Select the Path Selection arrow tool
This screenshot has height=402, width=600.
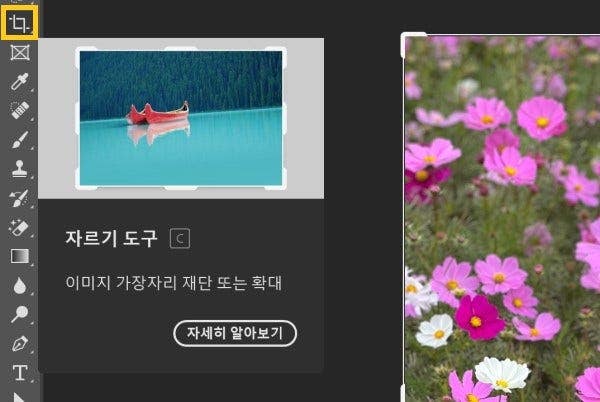[x=20, y=397]
